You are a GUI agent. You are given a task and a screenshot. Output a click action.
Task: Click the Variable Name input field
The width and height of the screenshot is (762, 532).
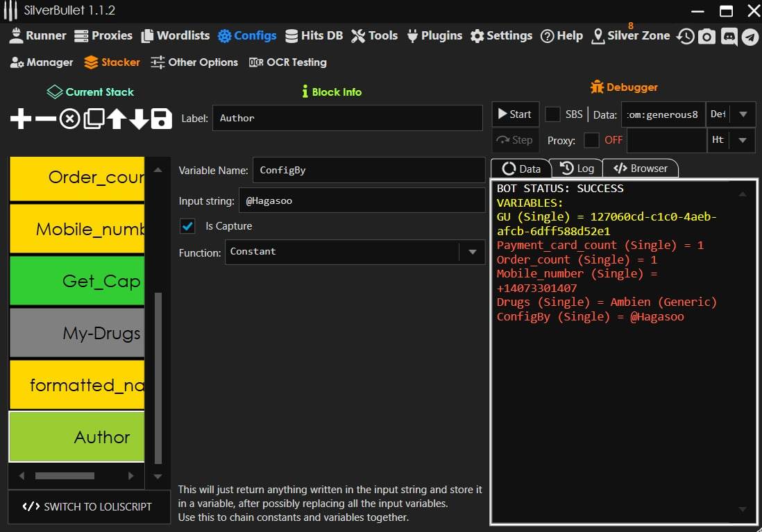(x=369, y=170)
